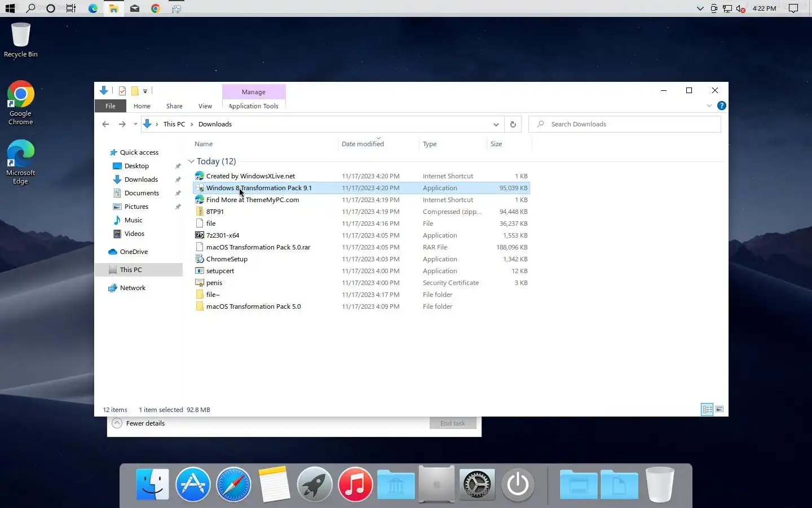Click the muted volume tray icon

[x=741, y=8]
